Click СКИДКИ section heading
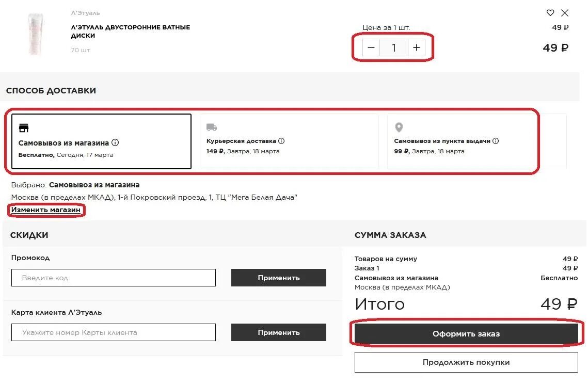 (29, 235)
